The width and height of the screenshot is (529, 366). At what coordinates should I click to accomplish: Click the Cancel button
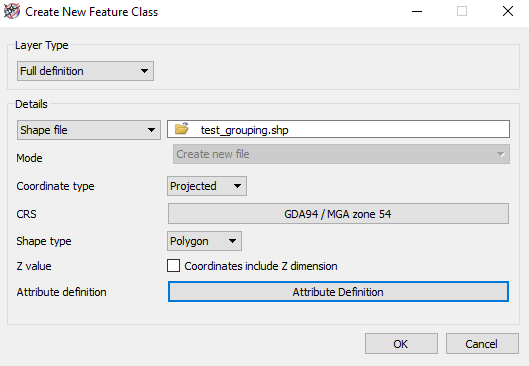(x=482, y=344)
